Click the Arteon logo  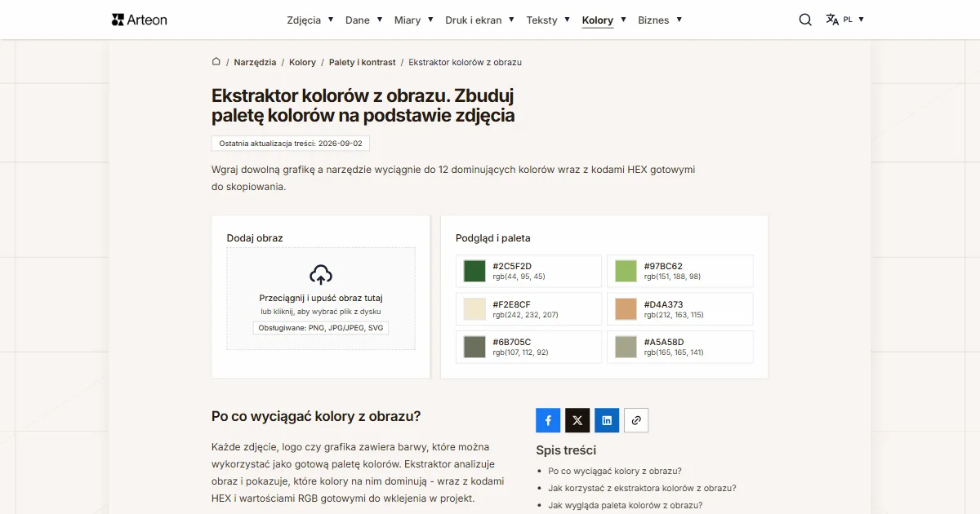point(140,20)
